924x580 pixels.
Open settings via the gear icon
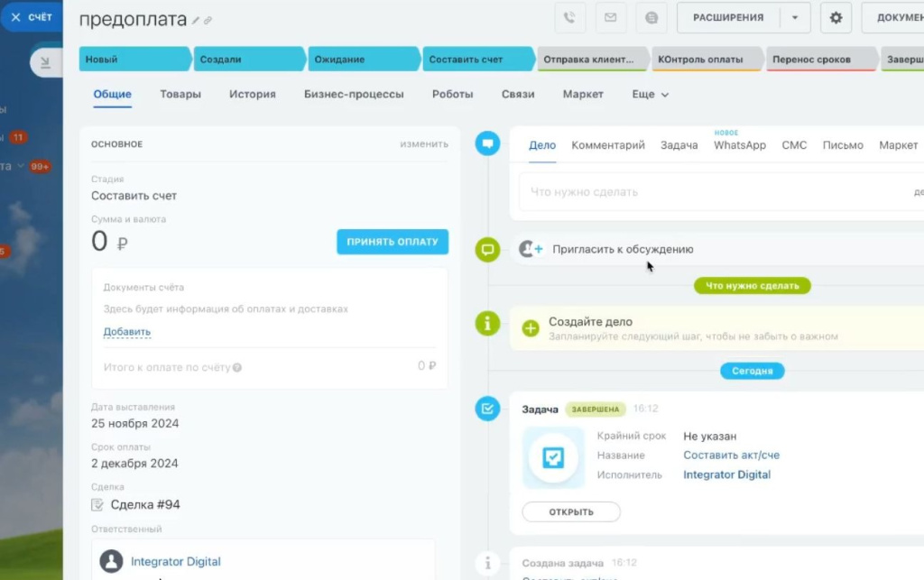(x=836, y=17)
